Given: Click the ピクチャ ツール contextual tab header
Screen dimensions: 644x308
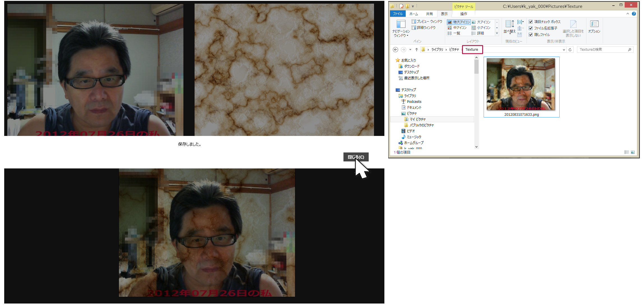Looking at the screenshot, I should (464, 6).
